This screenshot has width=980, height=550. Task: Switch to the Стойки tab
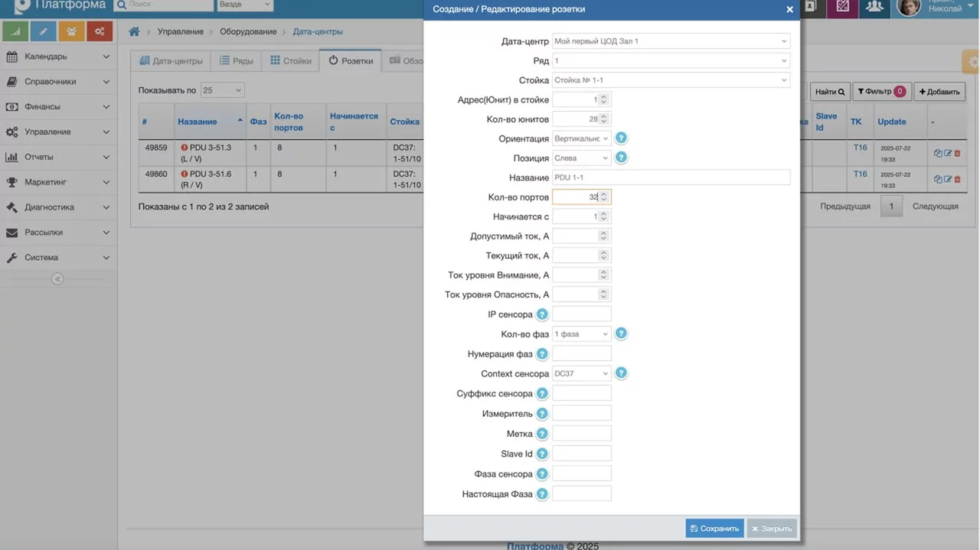coord(291,60)
